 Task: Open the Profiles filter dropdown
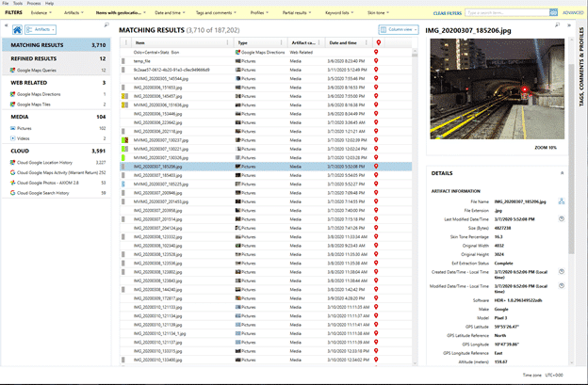pyautogui.click(x=259, y=13)
